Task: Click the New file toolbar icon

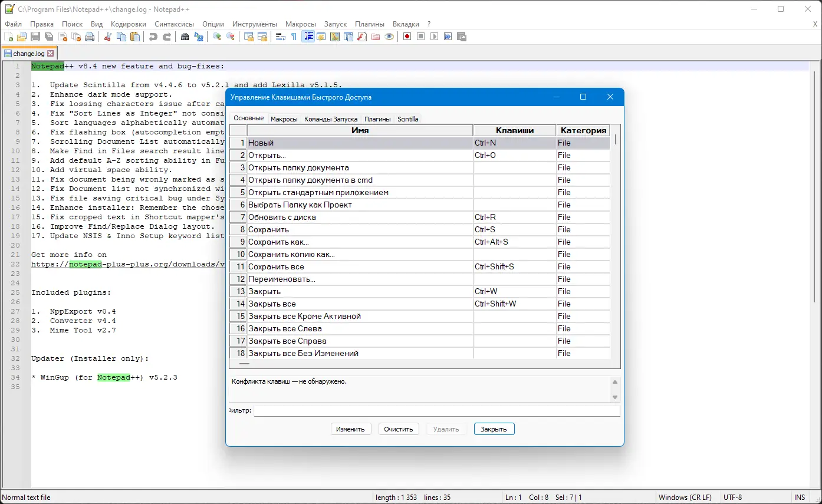Action: (8, 37)
